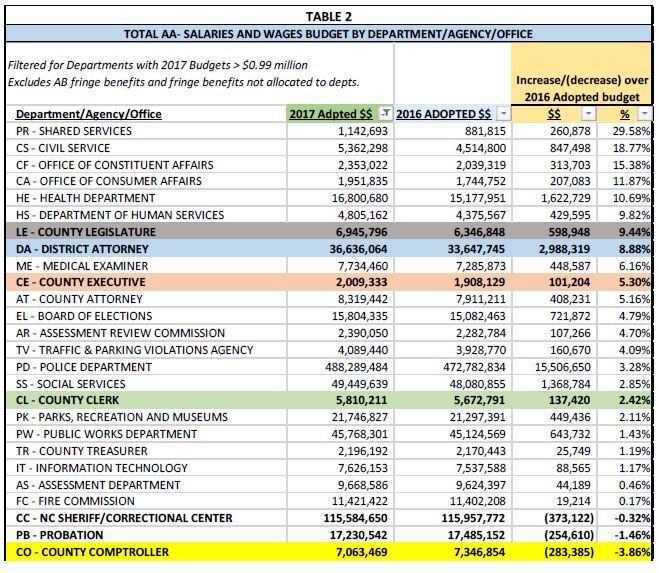Select the 'Excludes AB fringe benefits' note line

click(x=184, y=82)
